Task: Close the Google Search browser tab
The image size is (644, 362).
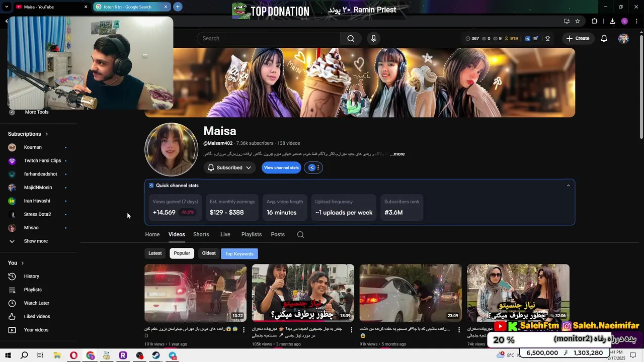Action: (x=166, y=7)
